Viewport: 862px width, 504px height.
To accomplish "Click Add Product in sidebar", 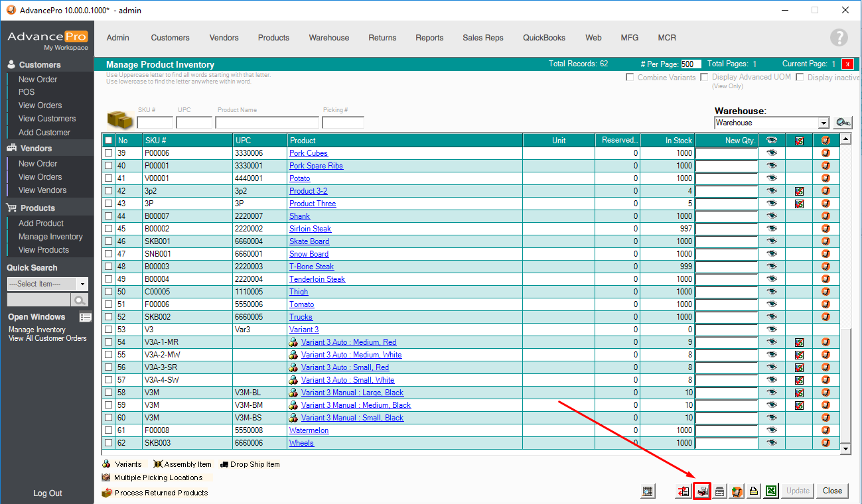I will [41, 223].
